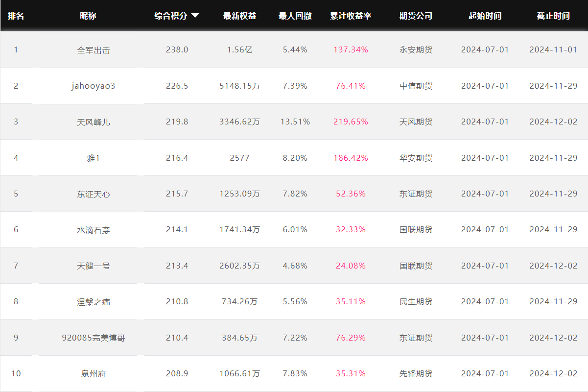Click the return rate 24.08%

tap(351, 266)
